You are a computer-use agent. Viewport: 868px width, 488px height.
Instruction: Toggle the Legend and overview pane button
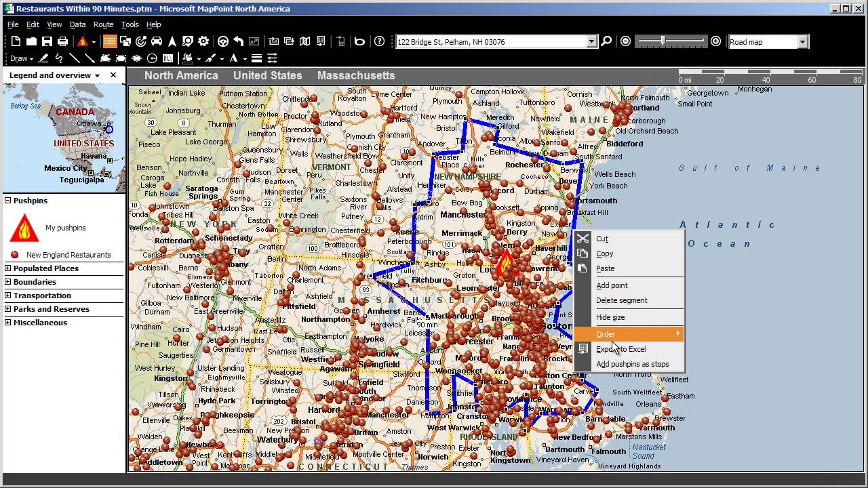[110, 41]
